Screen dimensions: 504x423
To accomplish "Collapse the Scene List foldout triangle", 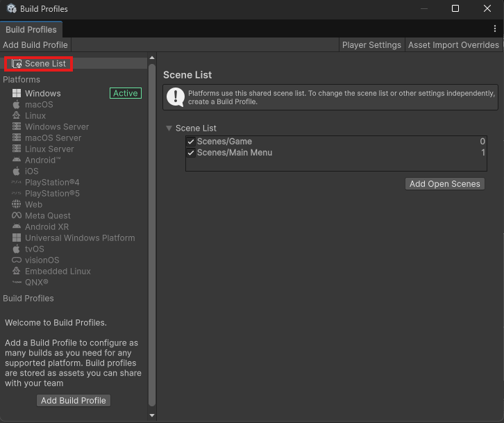I will coord(169,128).
